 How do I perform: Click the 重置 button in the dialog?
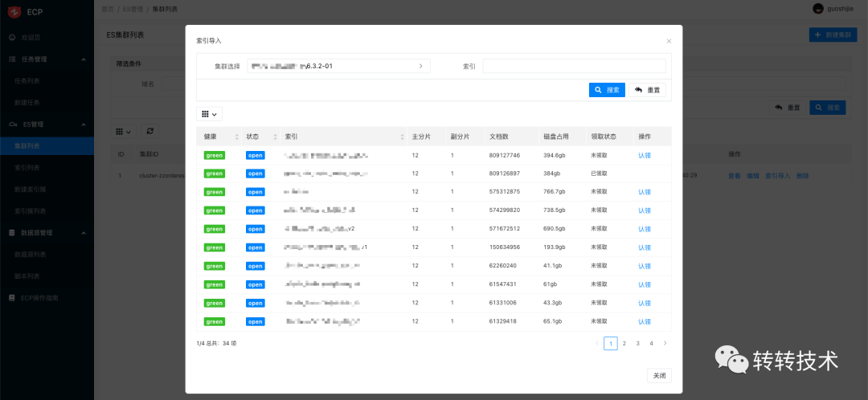pos(647,90)
